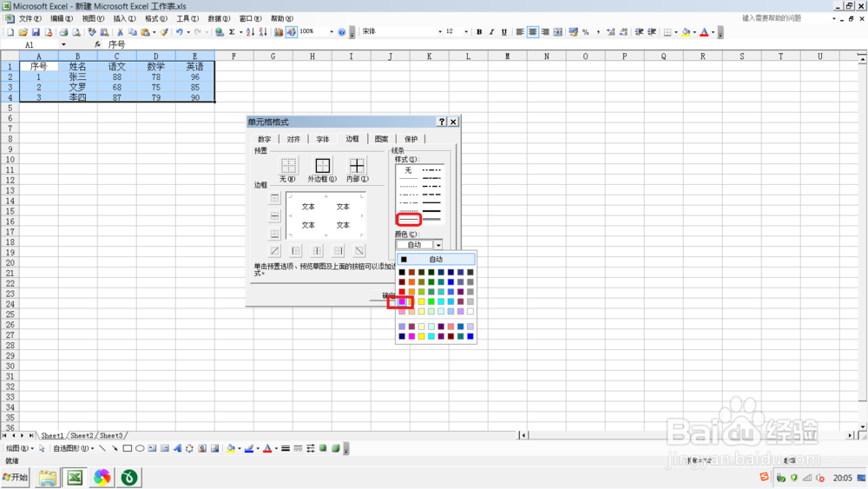Click the dialog help question mark button
868x489 pixels.
coord(441,122)
